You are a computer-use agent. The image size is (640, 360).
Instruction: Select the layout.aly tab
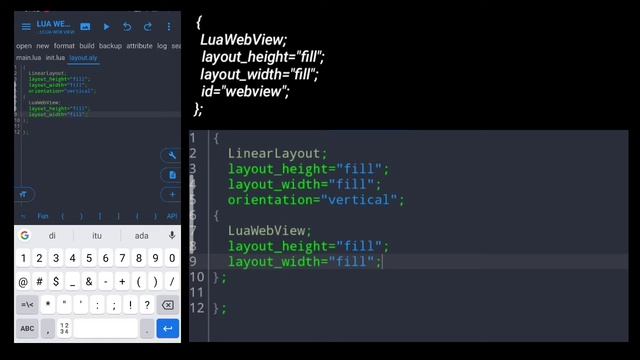point(83,58)
